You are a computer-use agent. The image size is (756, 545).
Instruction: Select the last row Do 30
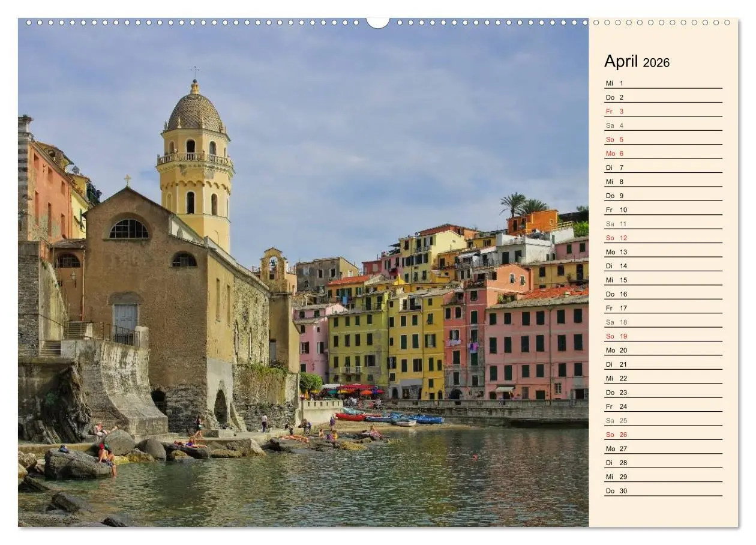click(662, 491)
